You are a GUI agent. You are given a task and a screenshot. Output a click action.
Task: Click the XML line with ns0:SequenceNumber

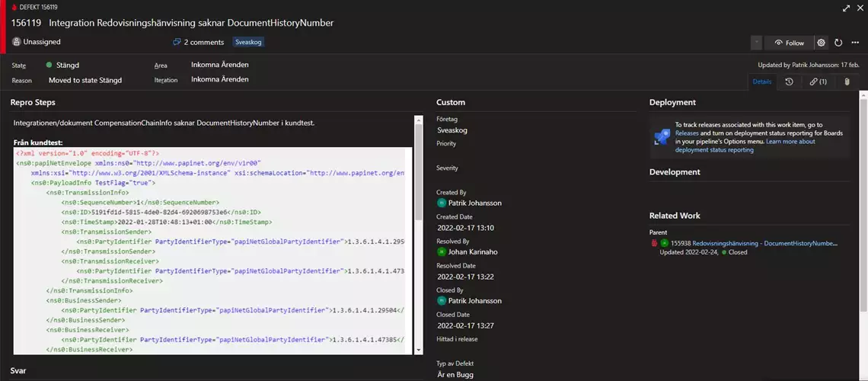point(140,203)
